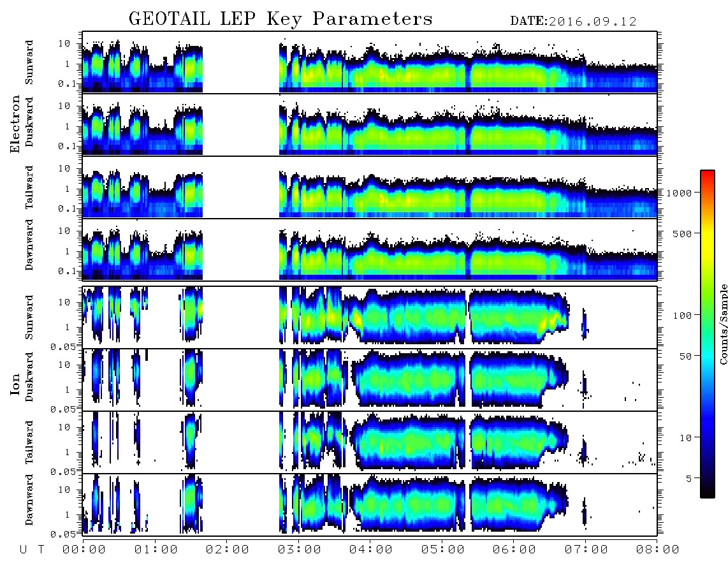
Task: Select the Electron Dawnward panel label
Action: 29,245
